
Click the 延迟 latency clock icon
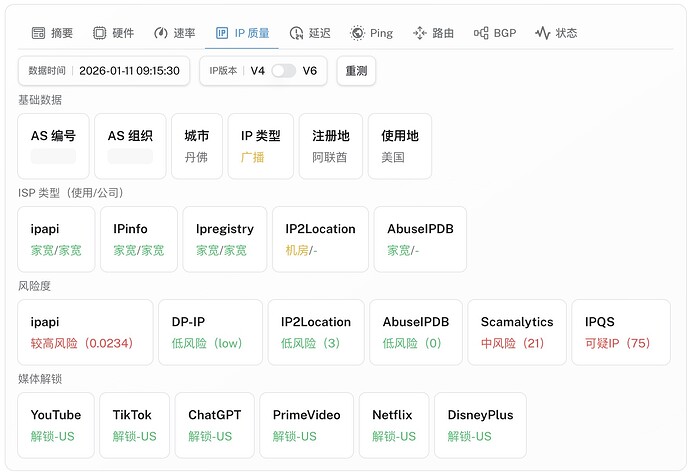296,33
